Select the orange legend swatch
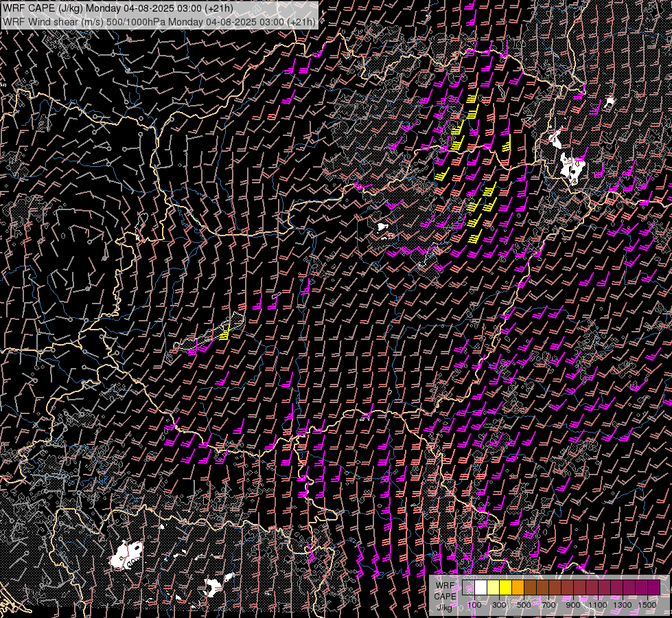 pyautogui.click(x=518, y=588)
